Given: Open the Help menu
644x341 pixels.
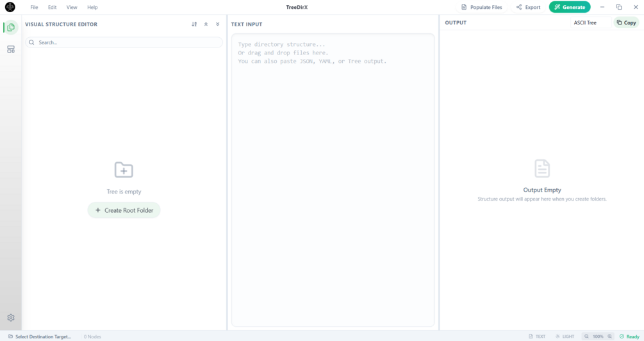Looking at the screenshot, I should click(92, 8).
